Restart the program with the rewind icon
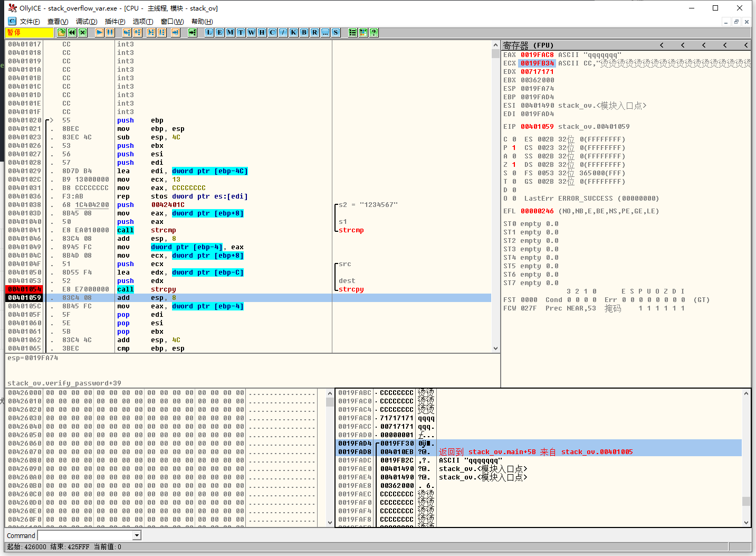Viewport: 756px width, 556px height. [72, 33]
